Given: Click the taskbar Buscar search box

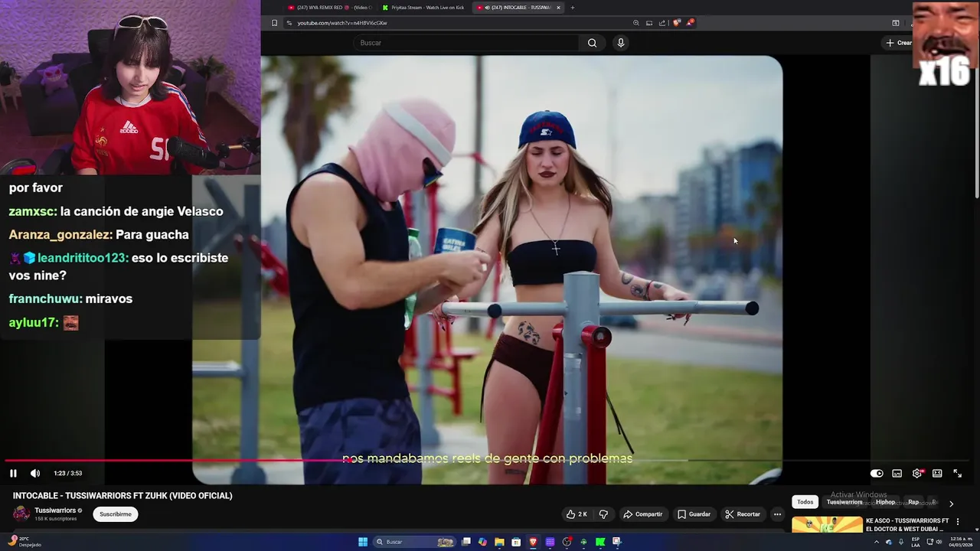Looking at the screenshot, I should (x=414, y=542).
